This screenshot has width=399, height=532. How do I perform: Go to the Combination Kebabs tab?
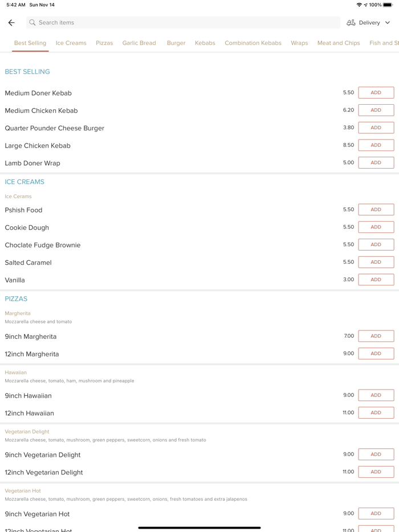point(253,43)
